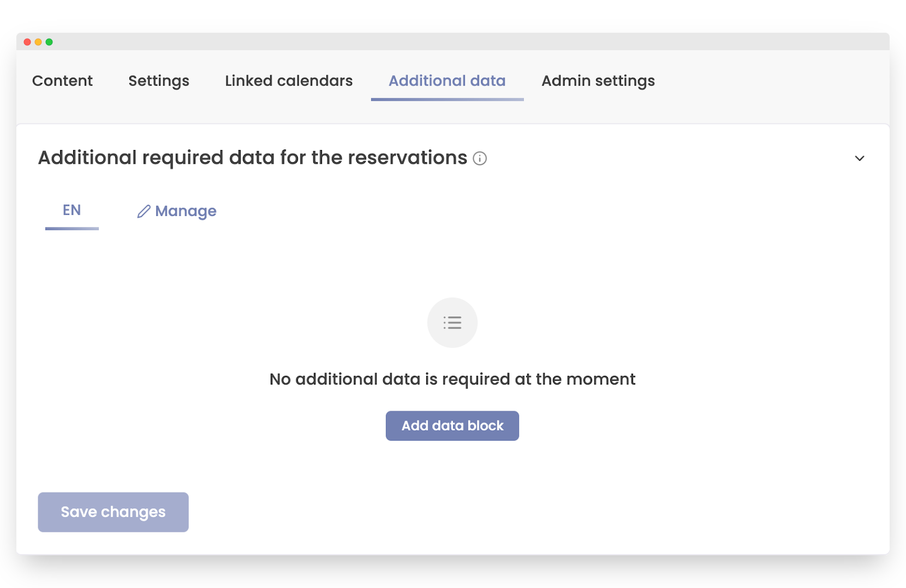Click the info icon beside the section heading

pos(480,159)
